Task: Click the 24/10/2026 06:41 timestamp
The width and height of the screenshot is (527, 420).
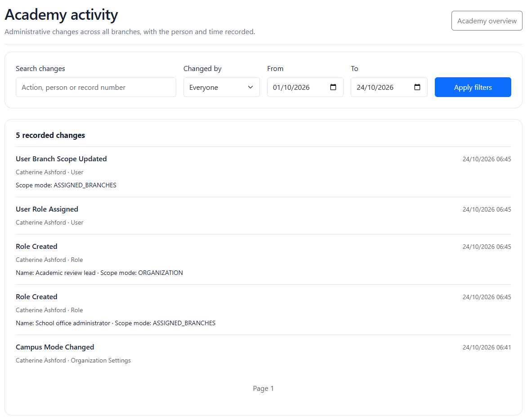Action: [487, 348]
